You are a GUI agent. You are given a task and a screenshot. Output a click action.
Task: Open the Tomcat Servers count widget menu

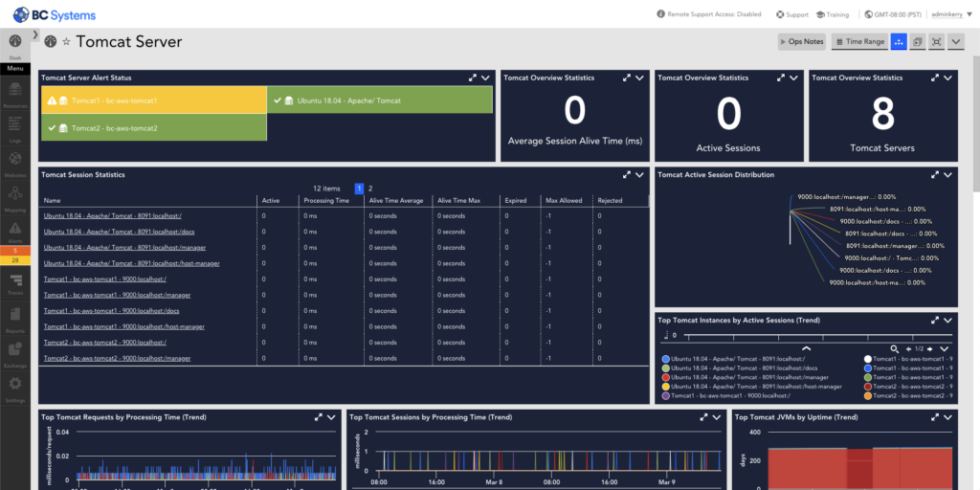click(947, 78)
